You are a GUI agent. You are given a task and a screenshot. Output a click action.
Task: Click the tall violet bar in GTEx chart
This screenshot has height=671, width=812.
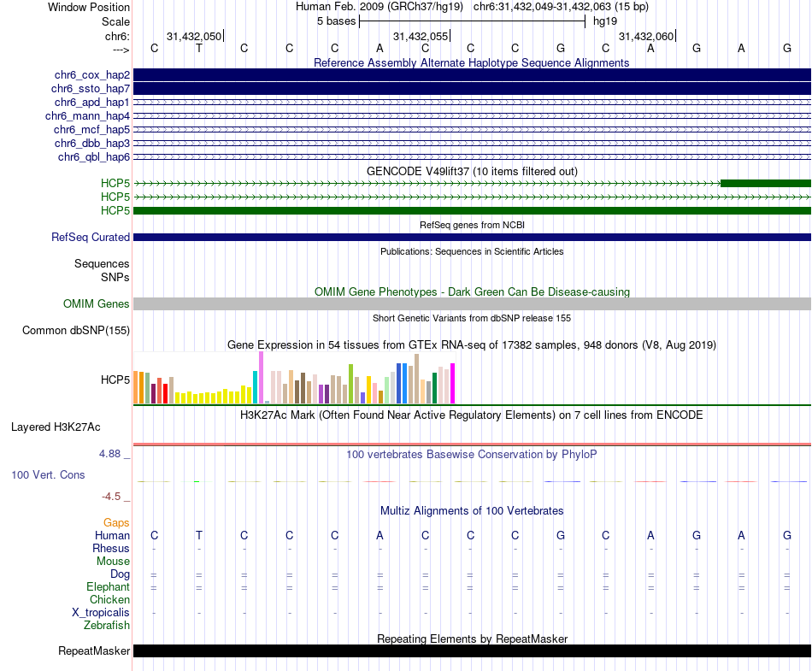tap(261, 378)
